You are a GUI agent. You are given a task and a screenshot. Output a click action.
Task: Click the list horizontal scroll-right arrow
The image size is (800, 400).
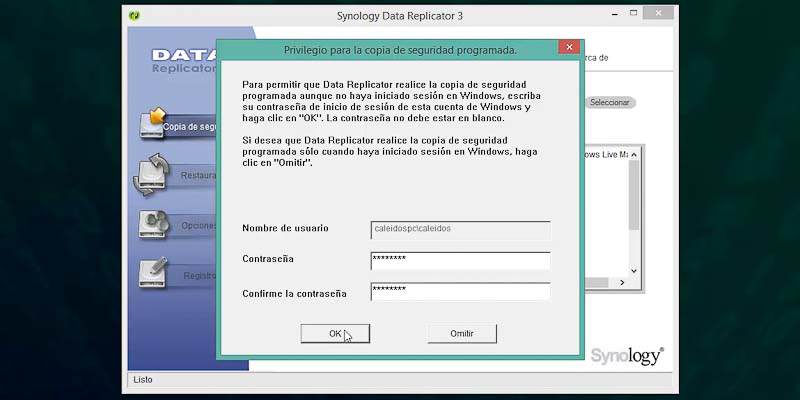622,283
